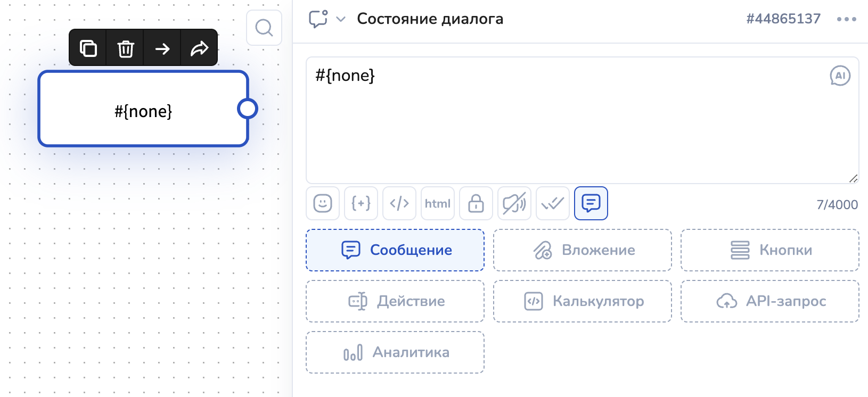Toggle the double checkmark option
The width and height of the screenshot is (868, 397).
[x=553, y=203]
